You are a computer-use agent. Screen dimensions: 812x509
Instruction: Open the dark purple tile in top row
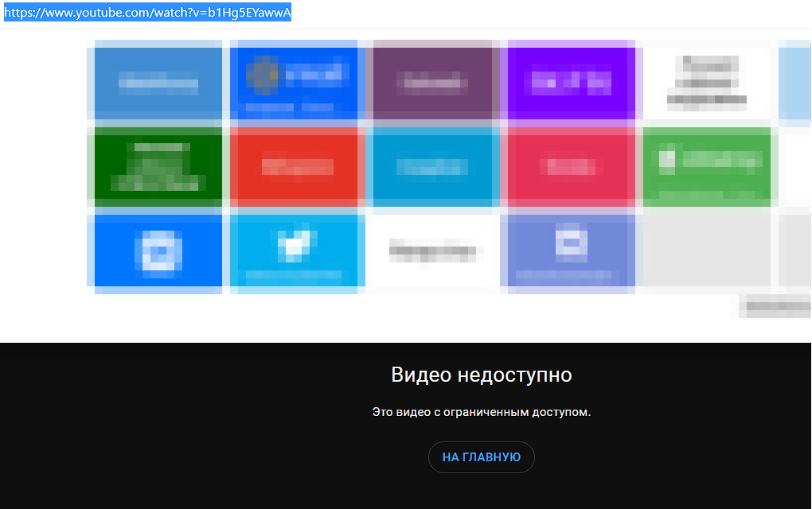(x=434, y=82)
